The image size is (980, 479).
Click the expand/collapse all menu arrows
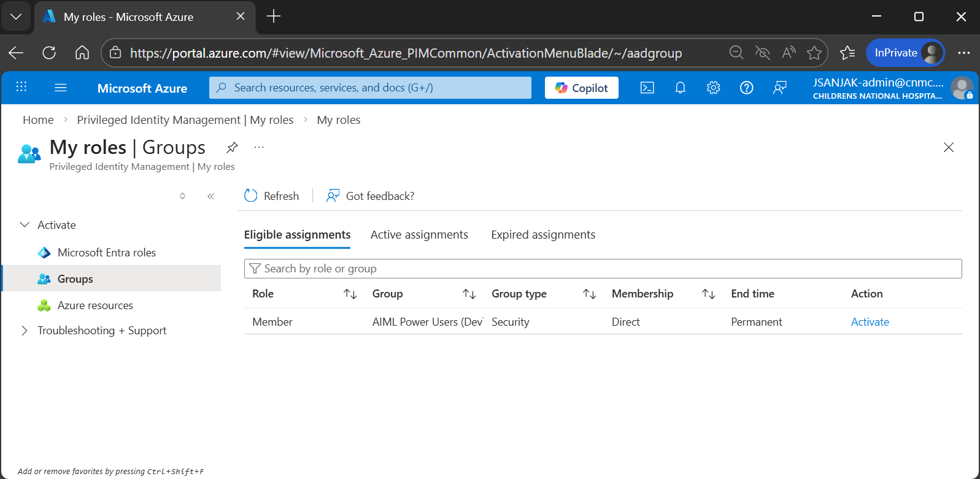(x=182, y=196)
